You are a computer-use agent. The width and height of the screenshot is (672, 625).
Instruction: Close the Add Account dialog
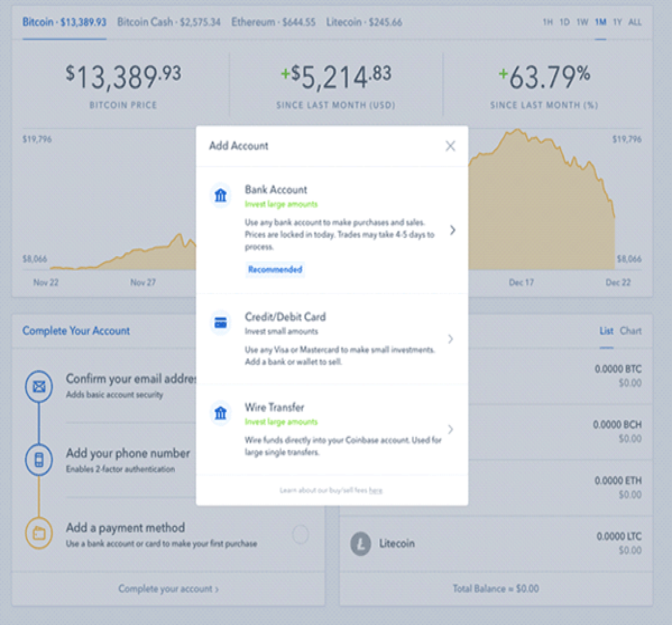(x=450, y=146)
